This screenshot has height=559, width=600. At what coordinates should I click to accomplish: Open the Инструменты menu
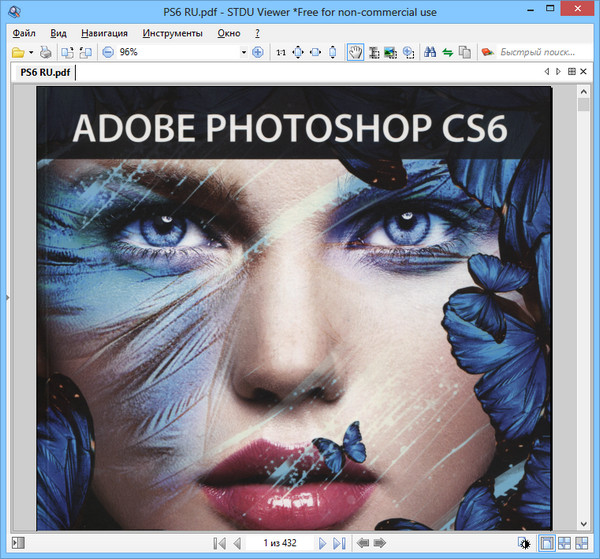tap(172, 33)
